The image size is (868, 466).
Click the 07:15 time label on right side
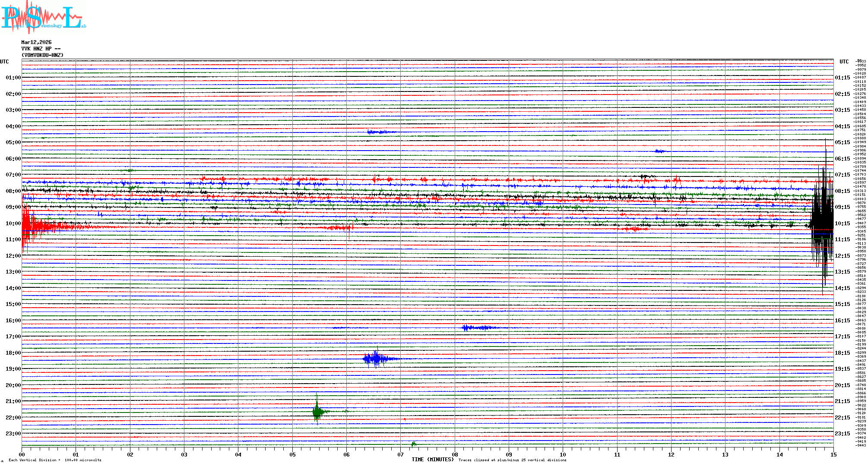tap(842, 175)
